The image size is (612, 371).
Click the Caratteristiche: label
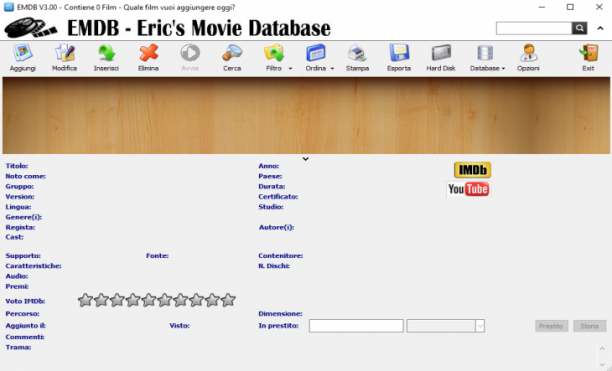tap(34, 266)
